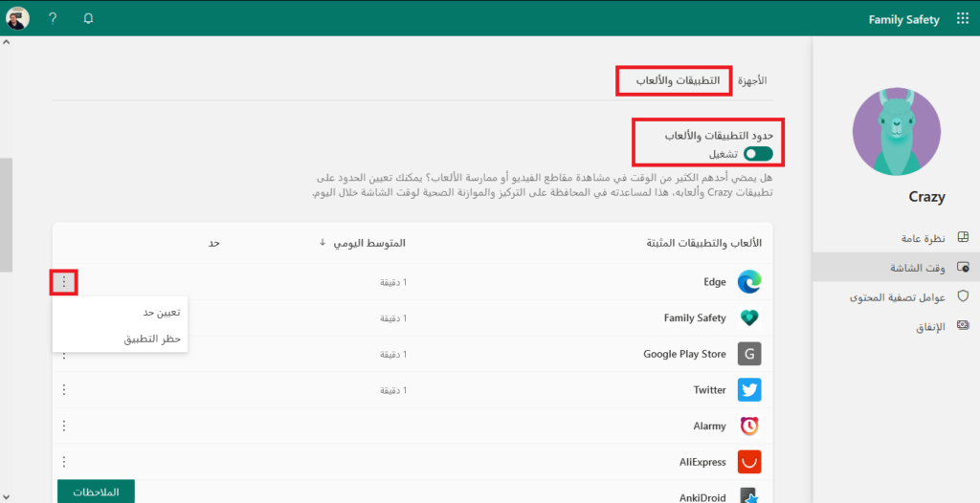Screen dimensions: 980x503
Task: Click the Alarmy app name
Action: [709, 426]
